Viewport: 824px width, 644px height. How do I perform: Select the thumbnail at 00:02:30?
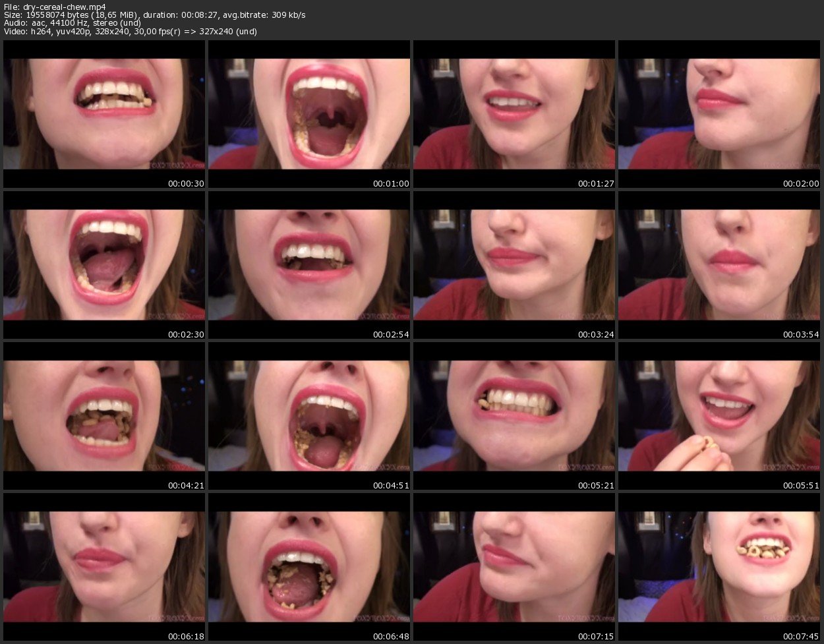104,265
